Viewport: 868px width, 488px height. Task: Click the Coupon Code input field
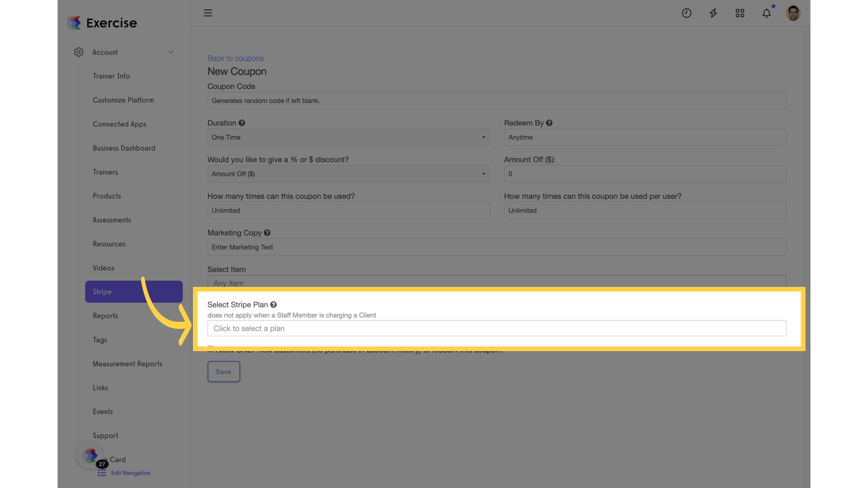point(496,101)
